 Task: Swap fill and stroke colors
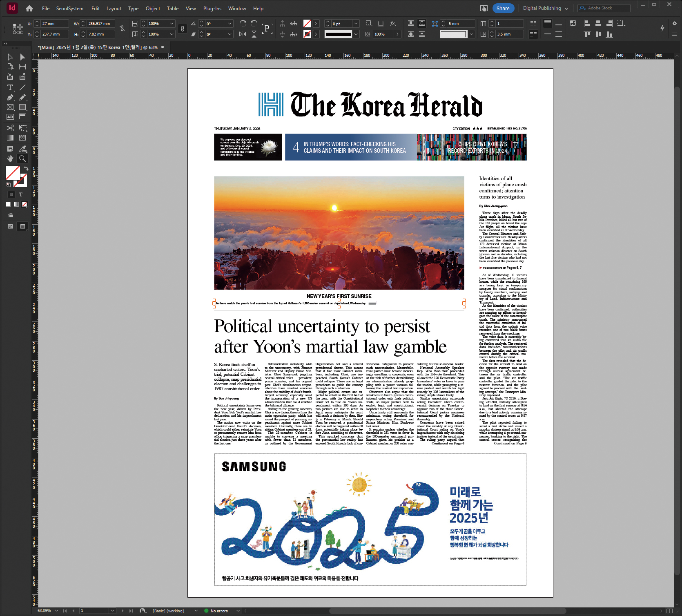pyautogui.click(x=26, y=168)
